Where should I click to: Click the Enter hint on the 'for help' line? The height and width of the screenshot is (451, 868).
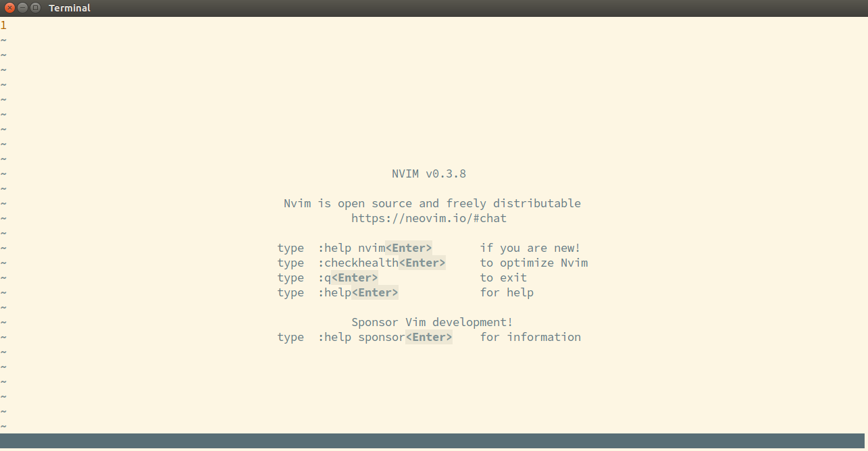[375, 292]
